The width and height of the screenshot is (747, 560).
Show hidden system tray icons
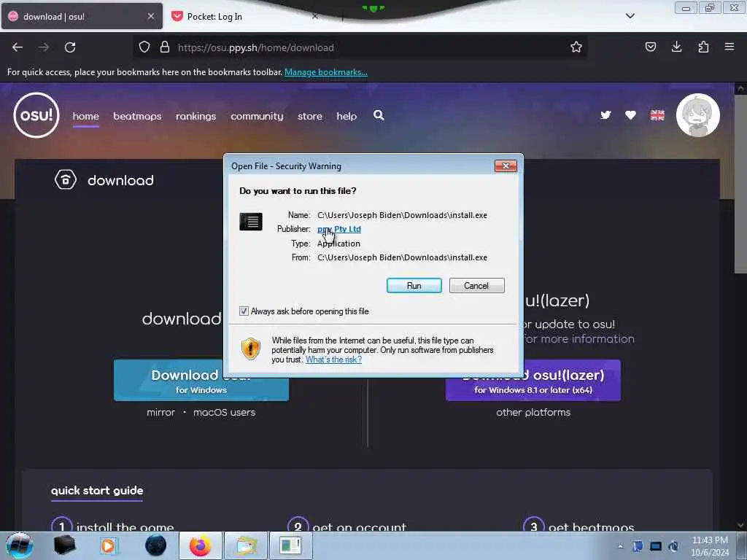[620, 547]
